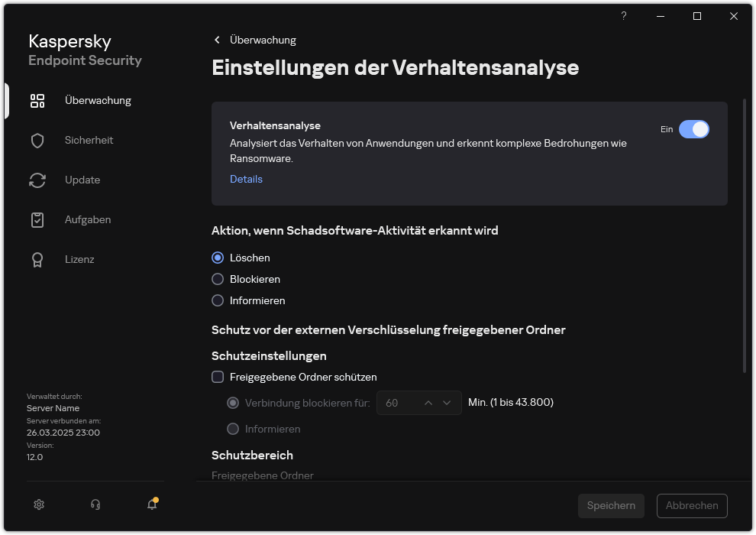The width and height of the screenshot is (756, 535).
Task: Return to Überwachung from breadcrumb
Action: (x=263, y=40)
